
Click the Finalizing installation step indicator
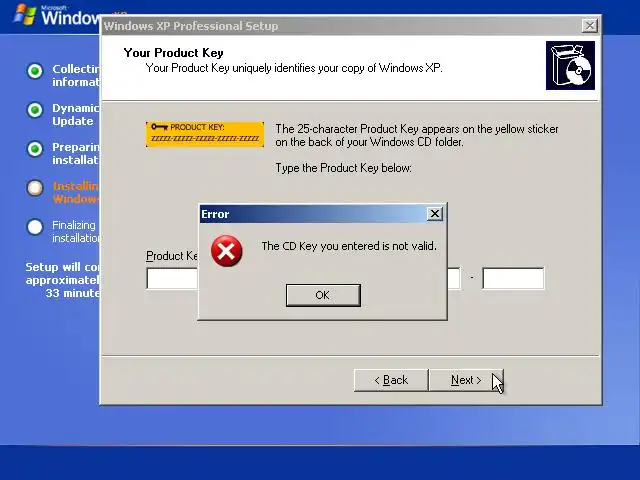pyautogui.click(x=35, y=227)
